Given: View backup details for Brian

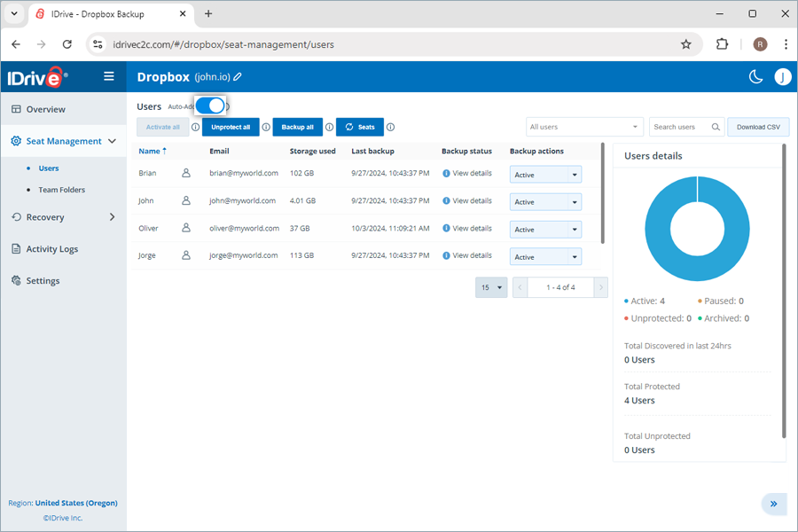Looking at the screenshot, I should [x=467, y=173].
